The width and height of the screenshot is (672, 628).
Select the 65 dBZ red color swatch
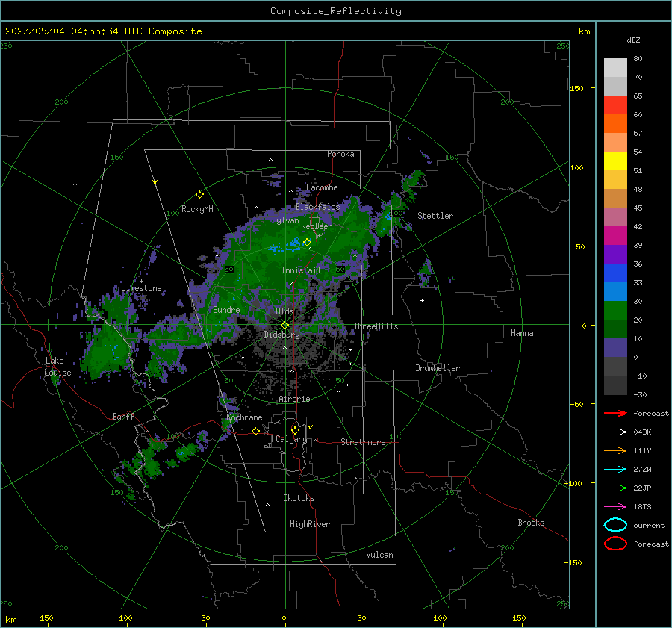(x=615, y=105)
